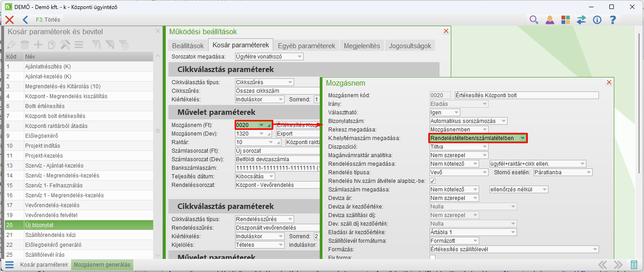Click the swap arrows icon
Image resolution: width=644 pixels, height=272 pixels.
581,20
